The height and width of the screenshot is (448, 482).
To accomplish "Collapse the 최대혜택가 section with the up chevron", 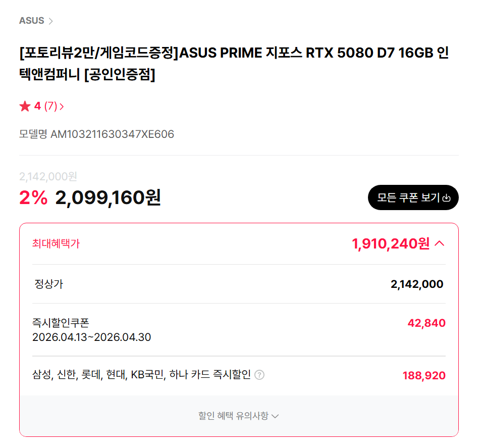I will [439, 244].
